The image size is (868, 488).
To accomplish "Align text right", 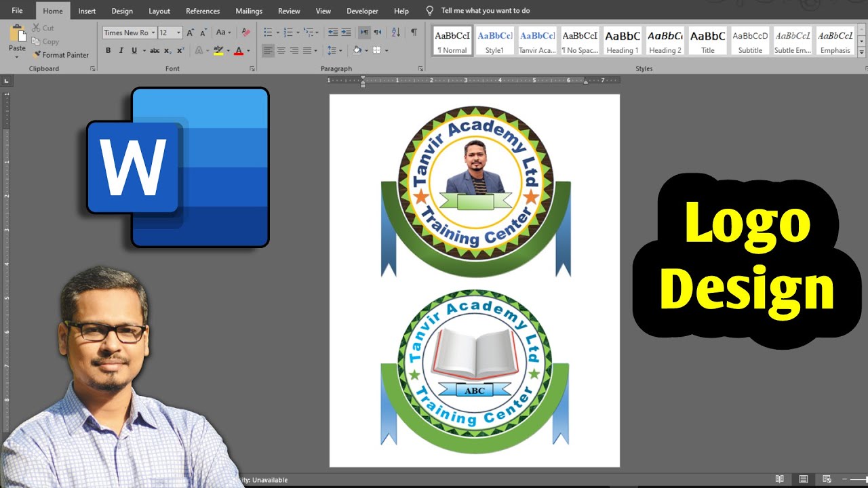I will click(294, 51).
